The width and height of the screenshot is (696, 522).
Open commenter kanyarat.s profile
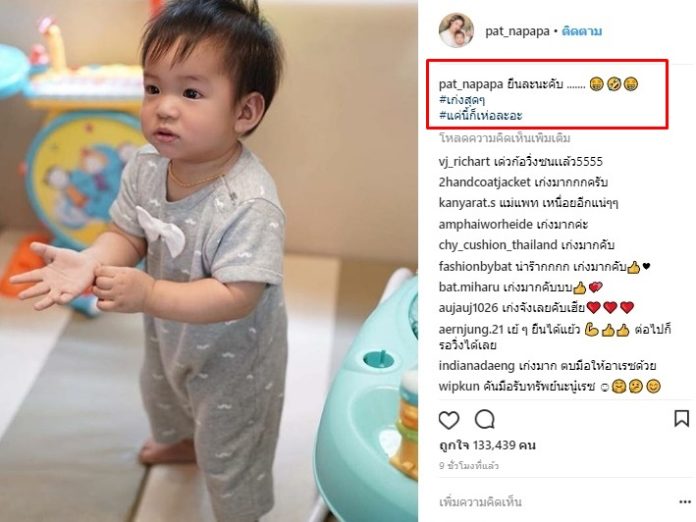tap(467, 203)
